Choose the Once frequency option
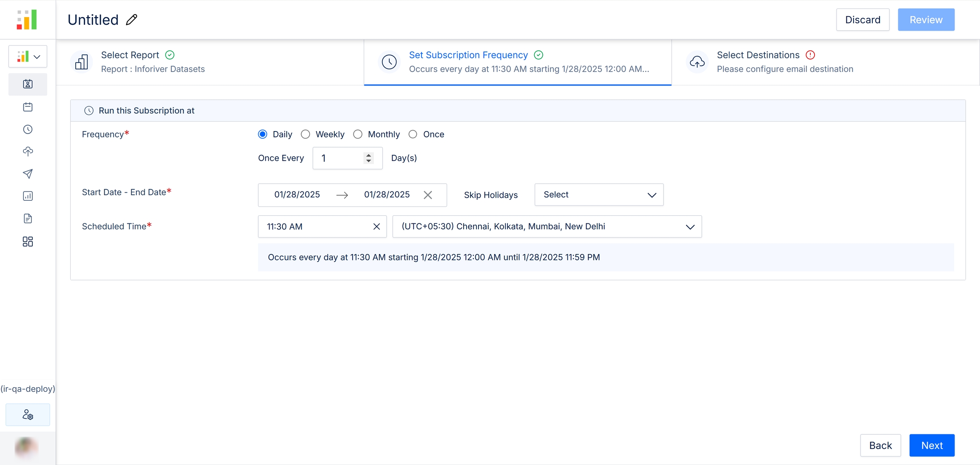 point(413,134)
